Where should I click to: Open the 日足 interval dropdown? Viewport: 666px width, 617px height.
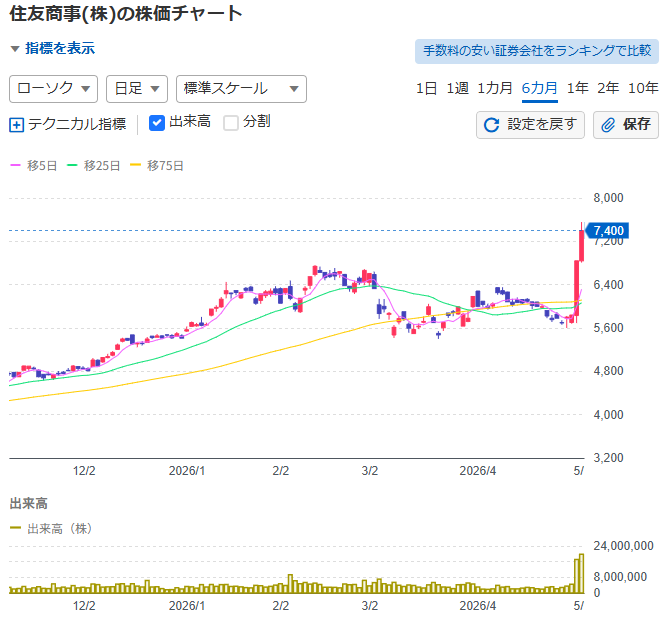coord(137,89)
